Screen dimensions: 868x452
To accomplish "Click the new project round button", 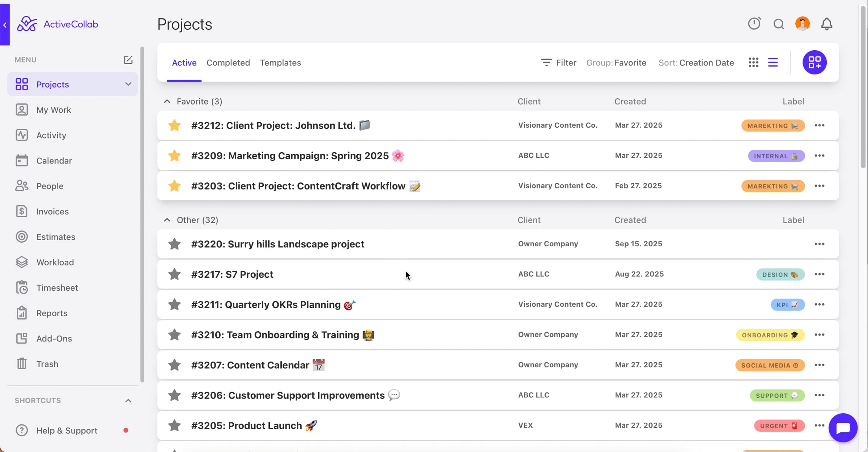I will point(814,62).
